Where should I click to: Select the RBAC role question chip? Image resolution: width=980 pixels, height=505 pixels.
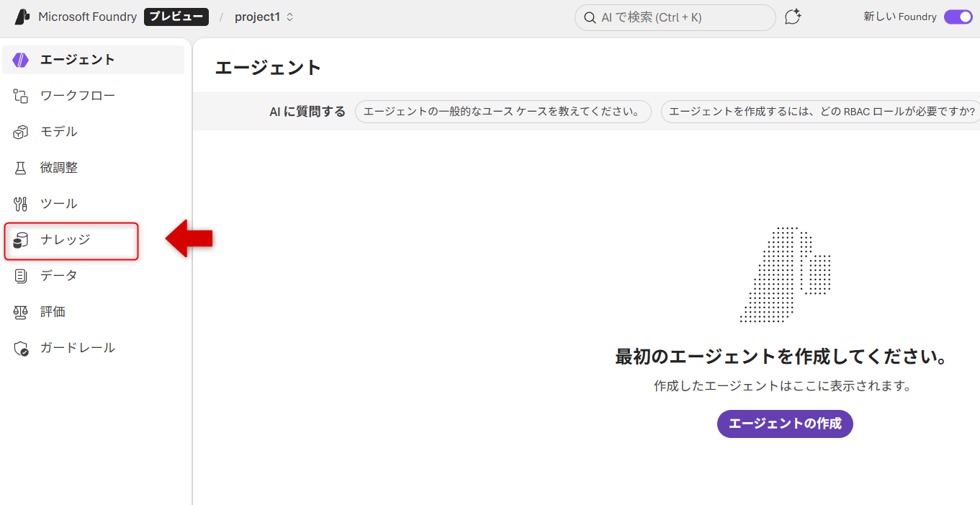tap(820, 112)
